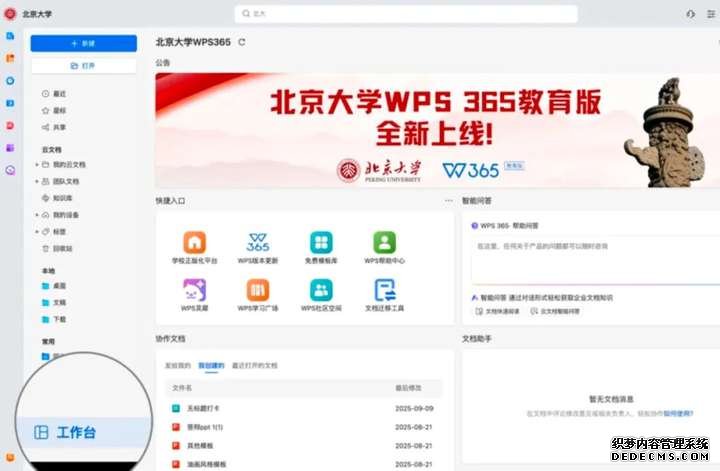The height and width of the screenshot is (471, 720).
Task: Expand the 团队文档 tree arrow
Action: tap(37, 181)
